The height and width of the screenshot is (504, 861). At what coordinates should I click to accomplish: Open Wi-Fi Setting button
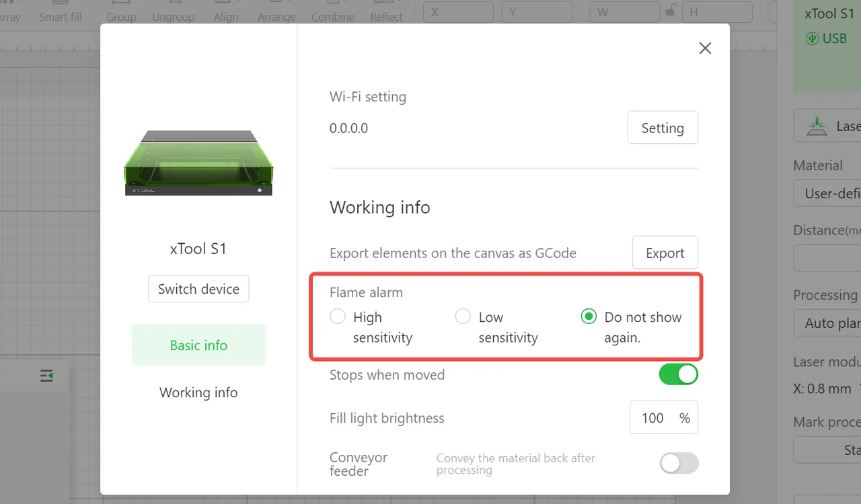(x=663, y=128)
